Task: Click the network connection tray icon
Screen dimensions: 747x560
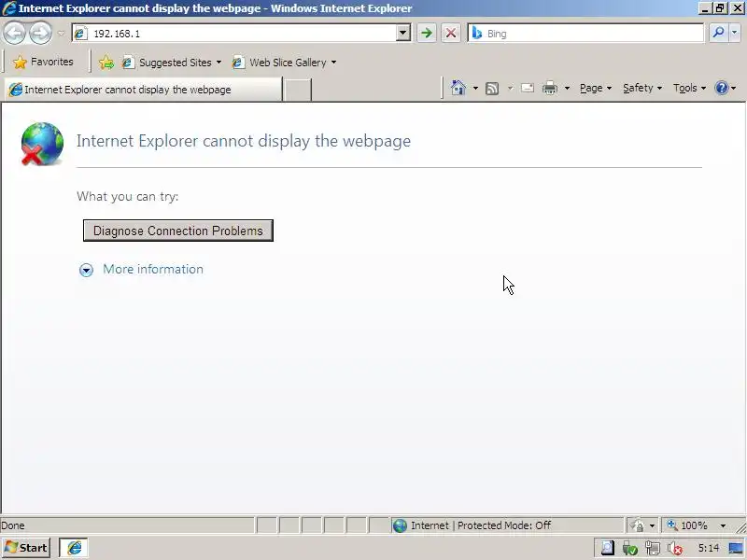Action: pyautogui.click(x=652, y=549)
